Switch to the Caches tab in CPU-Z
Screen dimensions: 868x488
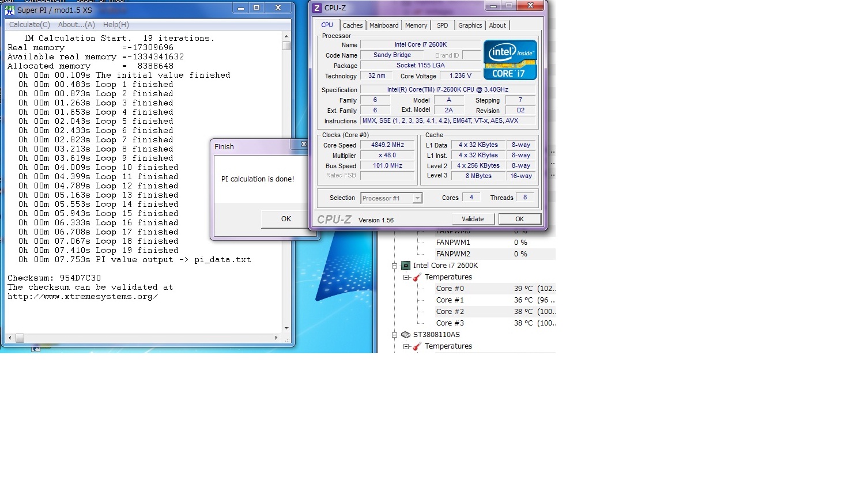[353, 25]
